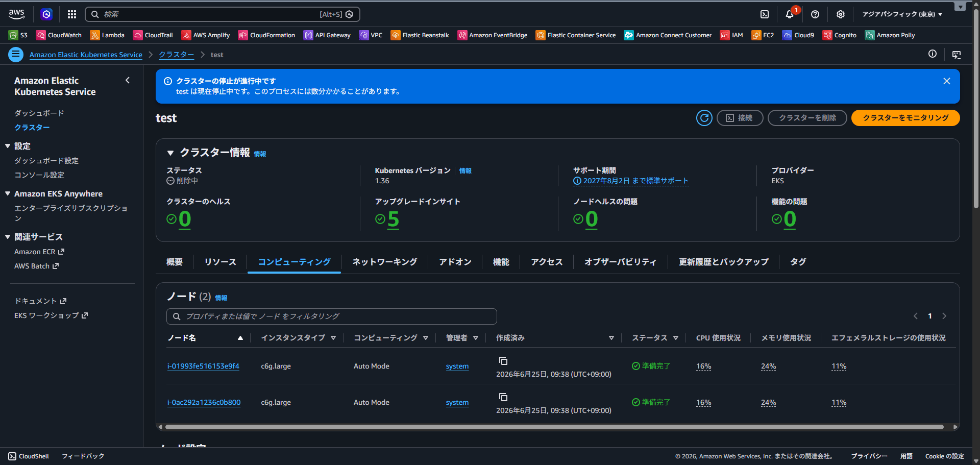Viewport: 980px width, 465px height.
Task: Open the help question mark icon
Action: click(x=815, y=14)
